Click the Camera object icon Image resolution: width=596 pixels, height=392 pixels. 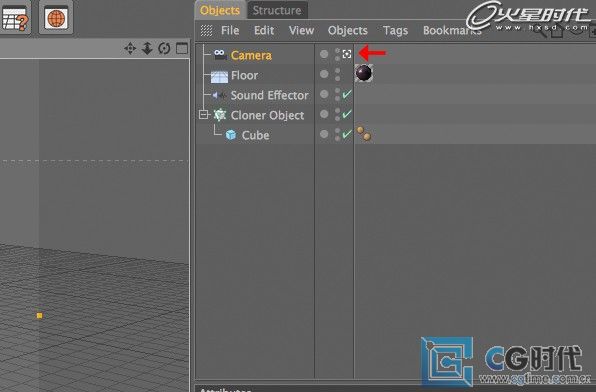[x=219, y=54]
